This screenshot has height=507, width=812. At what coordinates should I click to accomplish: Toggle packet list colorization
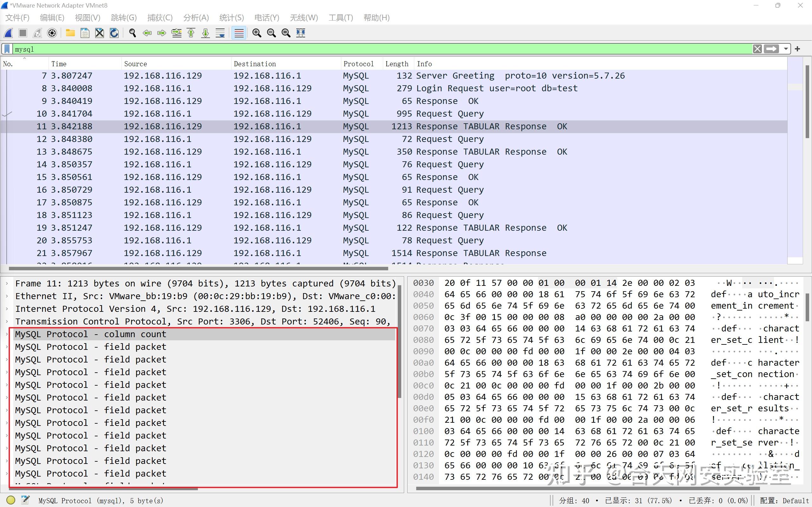pos(239,33)
